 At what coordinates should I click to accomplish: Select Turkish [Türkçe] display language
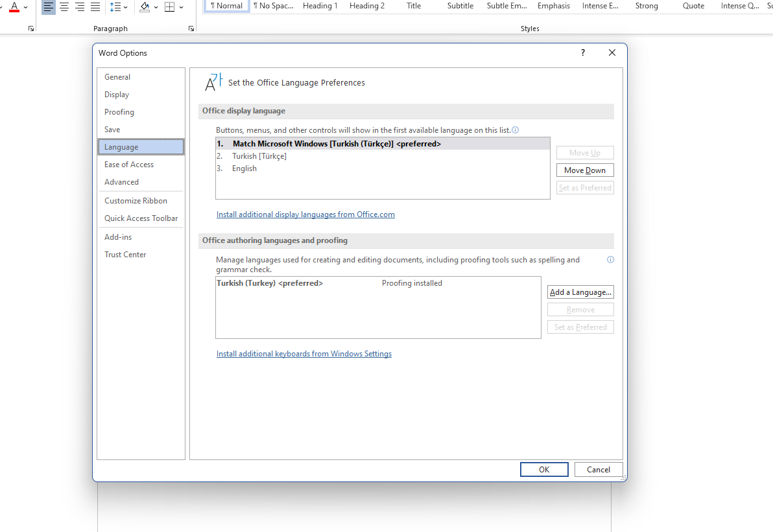383,156
